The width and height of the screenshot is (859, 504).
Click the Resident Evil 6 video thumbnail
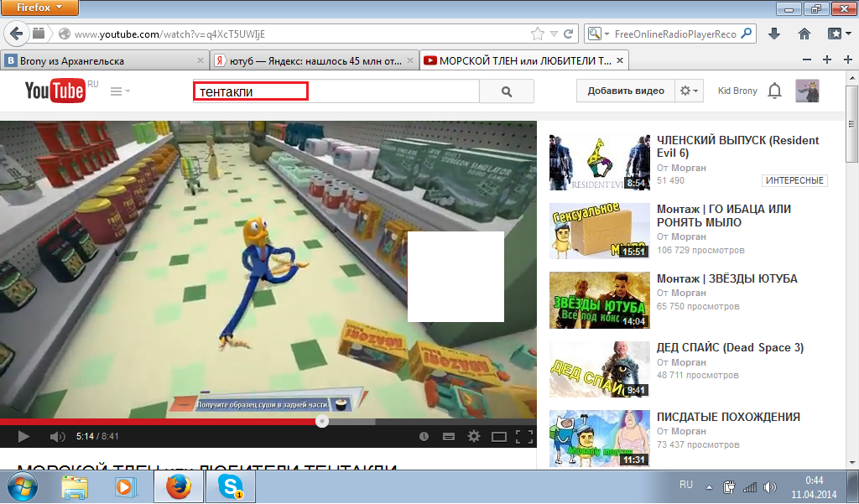599,162
